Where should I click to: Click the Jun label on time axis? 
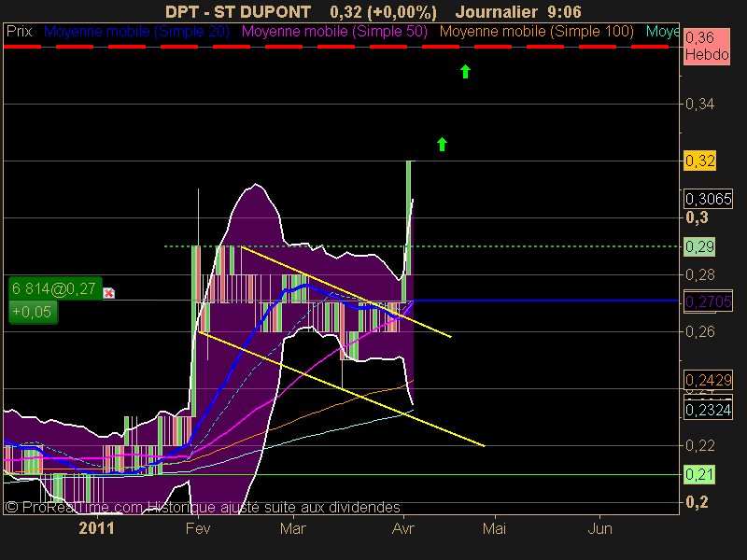pyautogui.click(x=599, y=528)
